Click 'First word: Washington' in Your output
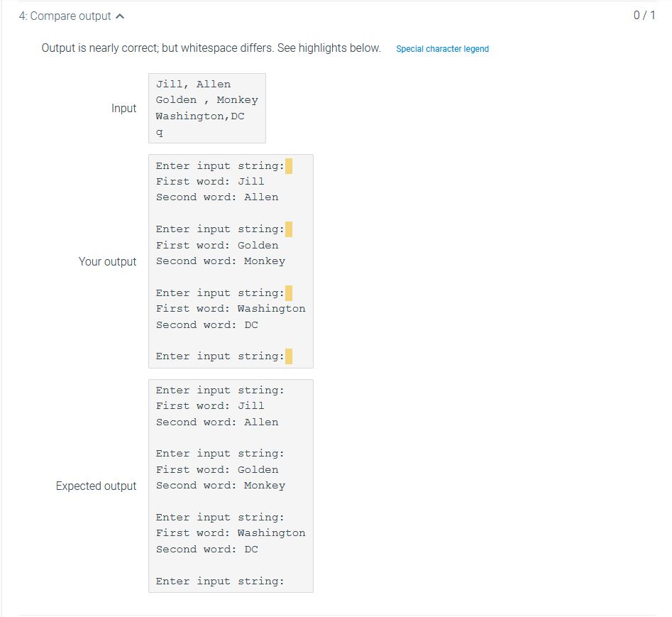Viewport: 672px width, 617px height. pos(230,308)
